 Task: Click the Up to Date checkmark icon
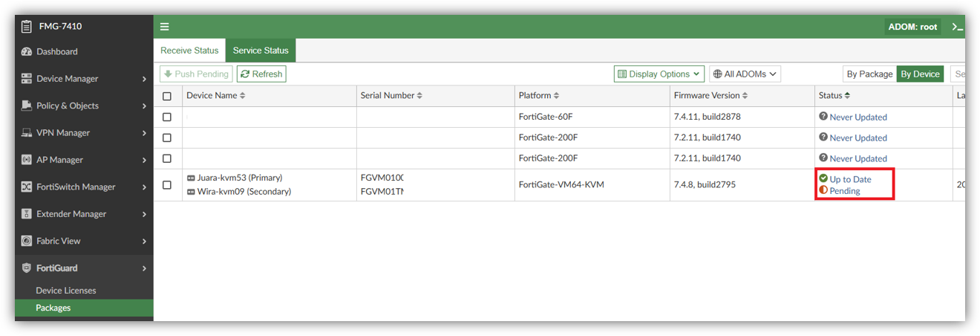tap(823, 178)
